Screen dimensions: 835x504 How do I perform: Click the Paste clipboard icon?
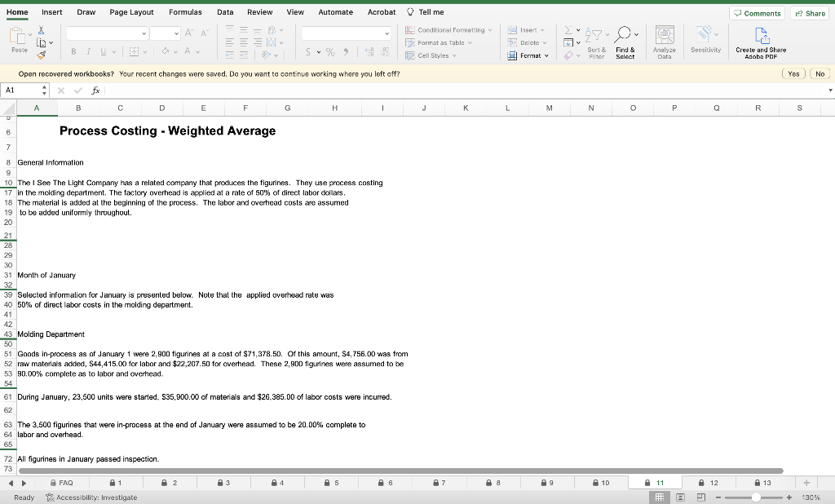(17, 36)
